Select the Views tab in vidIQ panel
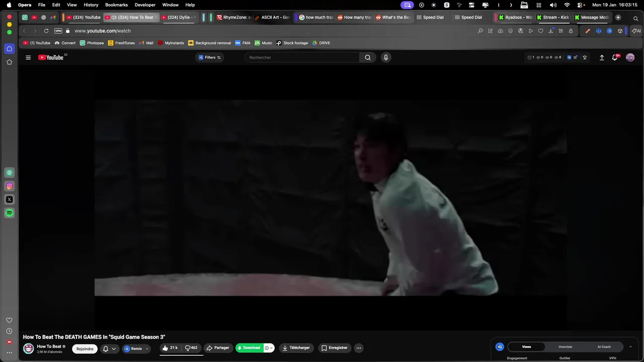 [x=526, y=347]
